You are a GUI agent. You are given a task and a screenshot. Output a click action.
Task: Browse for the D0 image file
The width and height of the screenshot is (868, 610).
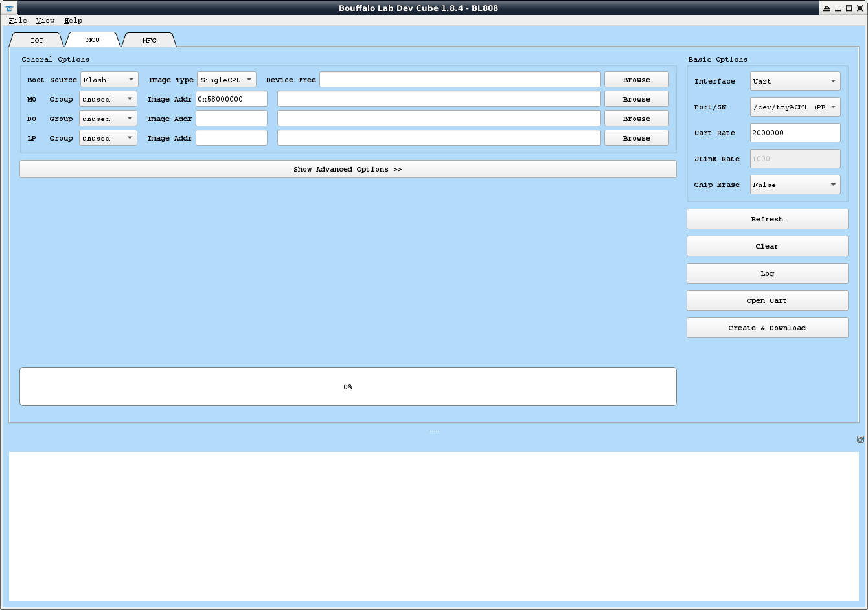click(636, 119)
